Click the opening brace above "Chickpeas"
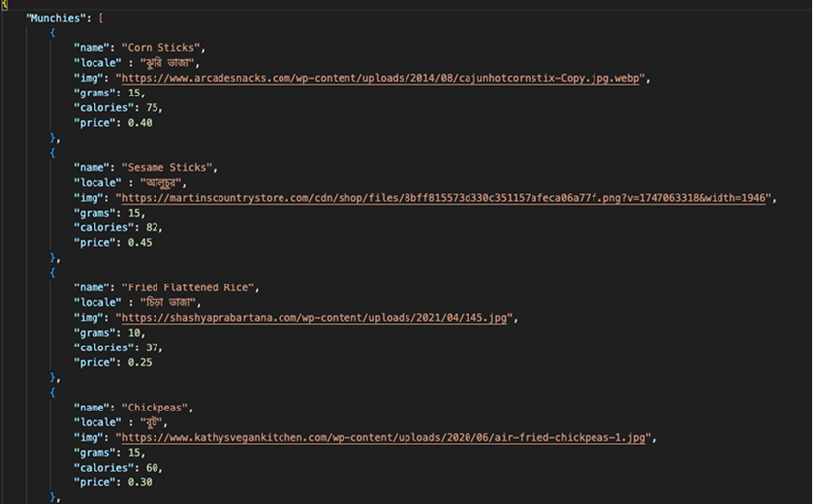813x504 pixels. [52, 393]
